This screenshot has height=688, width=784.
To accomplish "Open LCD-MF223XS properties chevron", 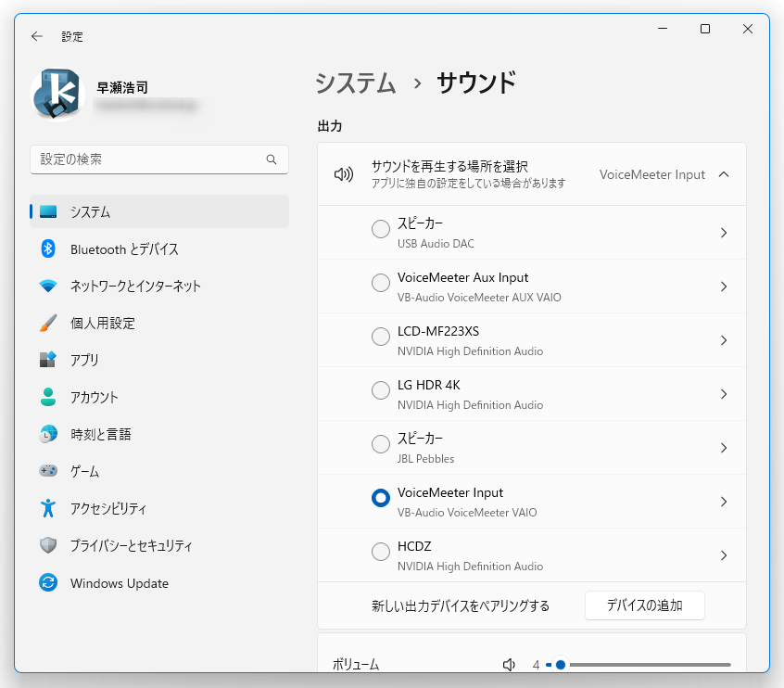I will [x=724, y=340].
